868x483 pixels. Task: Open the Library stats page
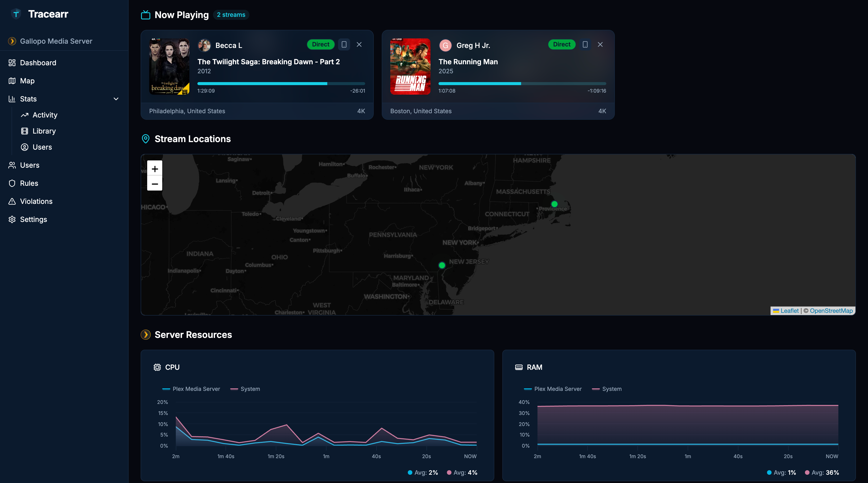click(x=44, y=131)
